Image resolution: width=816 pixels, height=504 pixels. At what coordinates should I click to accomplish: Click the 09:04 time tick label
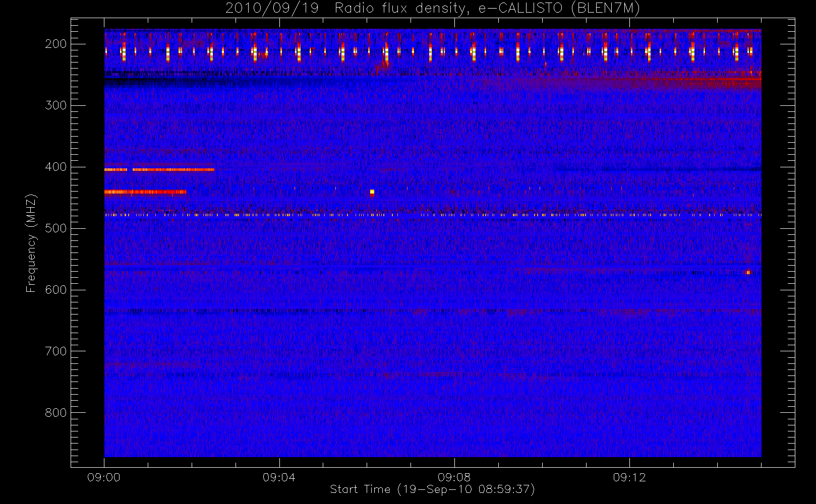click(x=279, y=477)
